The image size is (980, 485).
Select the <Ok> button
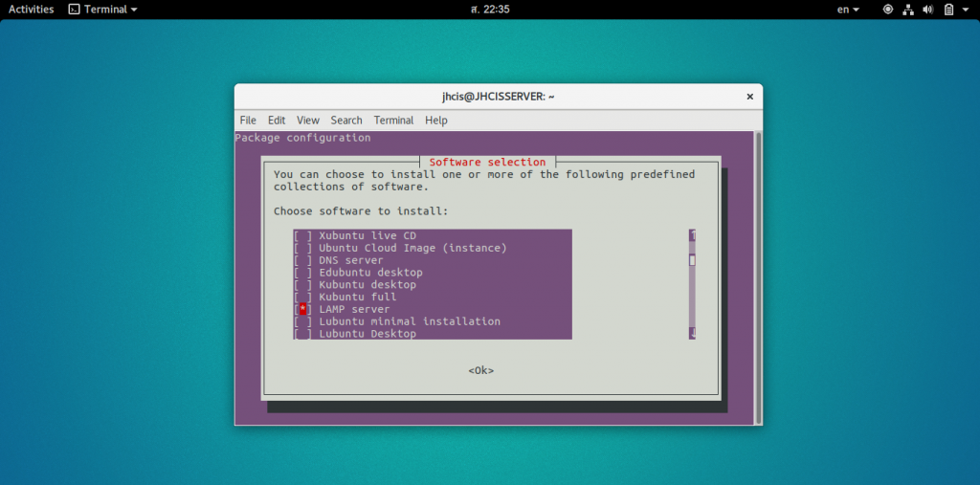tap(481, 370)
